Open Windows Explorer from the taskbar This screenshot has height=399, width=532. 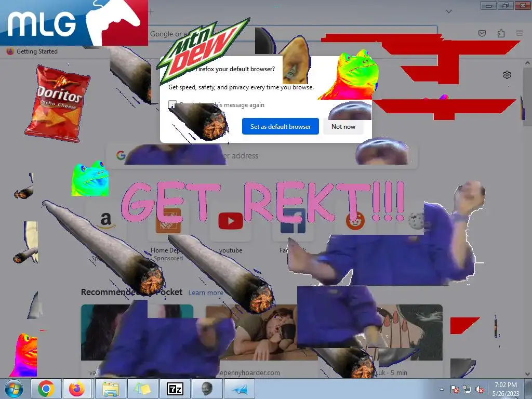point(111,389)
